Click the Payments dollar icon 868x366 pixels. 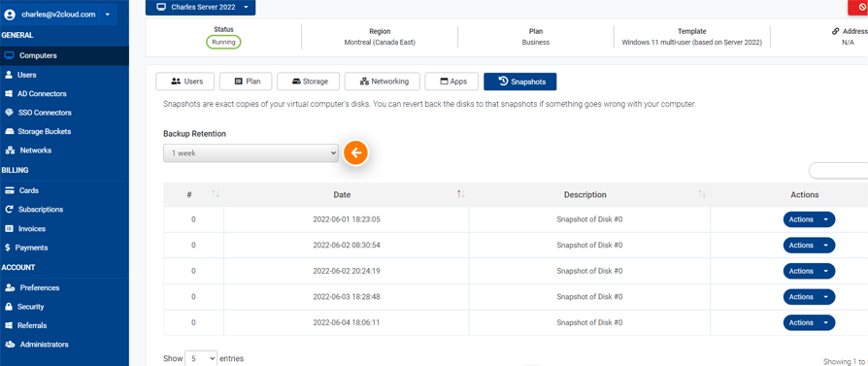pyautogui.click(x=7, y=248)
